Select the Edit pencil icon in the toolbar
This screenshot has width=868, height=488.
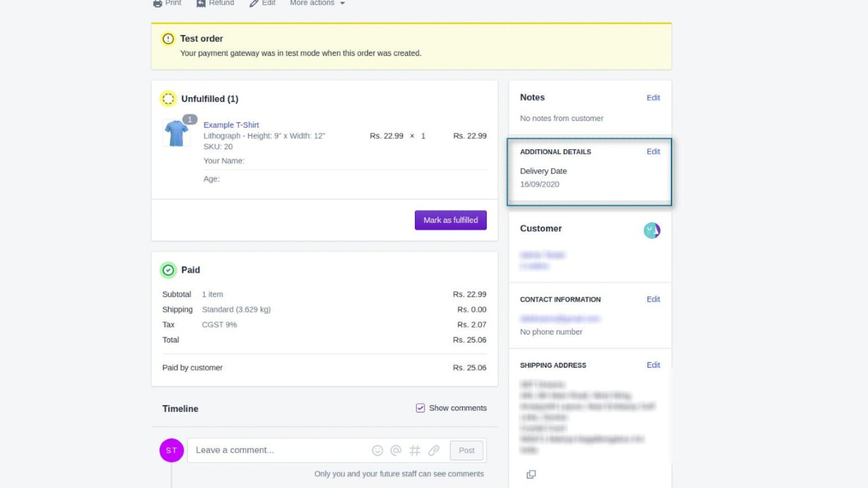click(251, 3)
